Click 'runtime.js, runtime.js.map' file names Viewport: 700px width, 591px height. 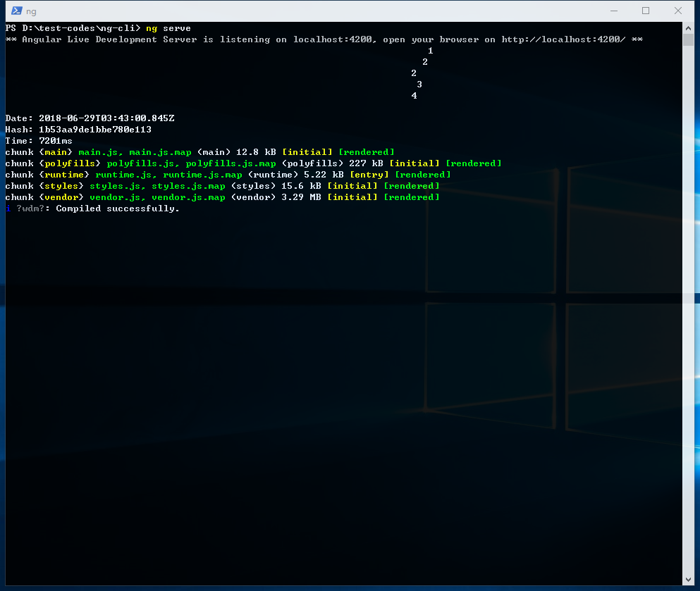(168, 175)
